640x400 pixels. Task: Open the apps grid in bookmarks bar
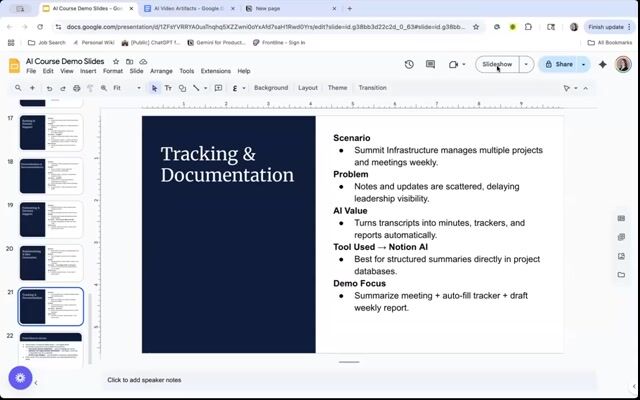(x=11, y=42)
